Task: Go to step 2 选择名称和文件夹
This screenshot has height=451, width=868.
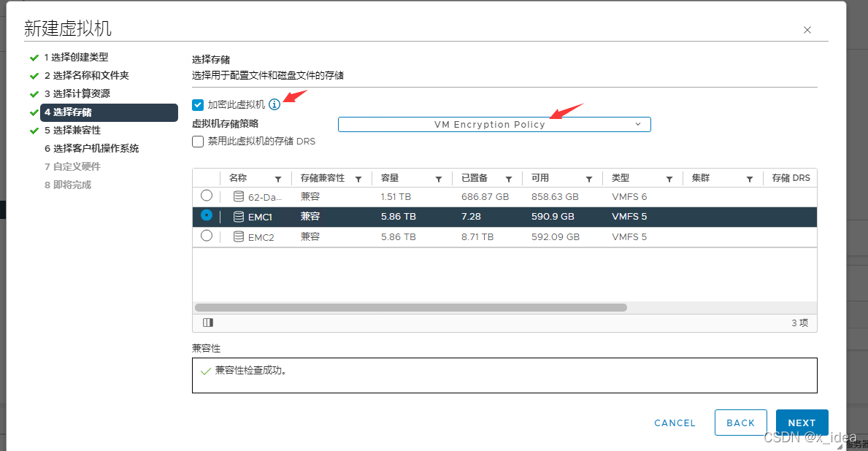Action: tap(86, 75)
